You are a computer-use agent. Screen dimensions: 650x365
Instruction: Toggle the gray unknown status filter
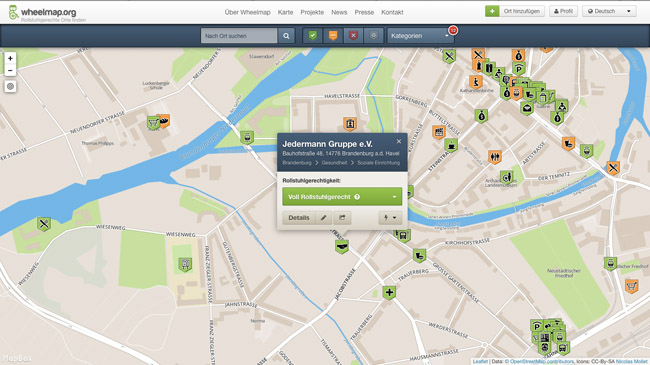(x=374, y=36)
